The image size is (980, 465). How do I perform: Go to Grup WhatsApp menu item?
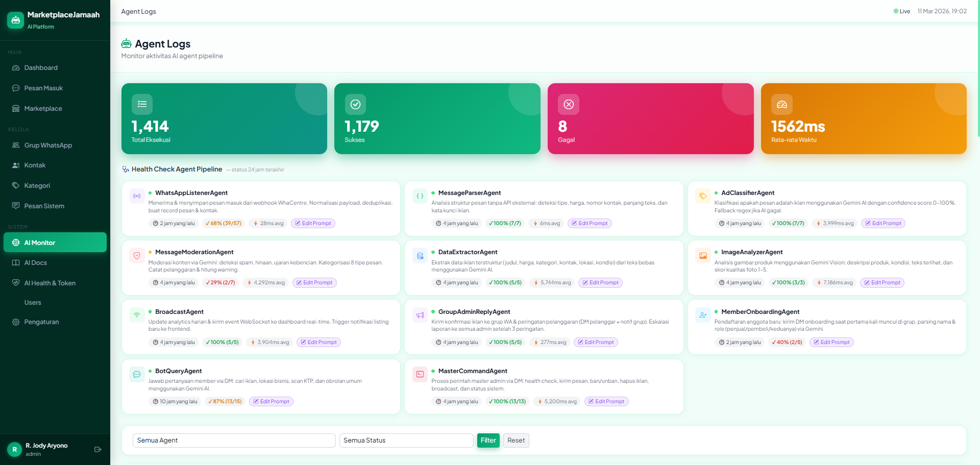[x=48, y=145]
